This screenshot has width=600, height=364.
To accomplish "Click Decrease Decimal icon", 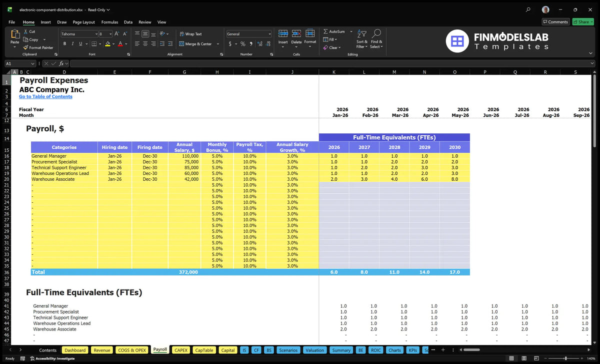I will [x=268, y=44].
